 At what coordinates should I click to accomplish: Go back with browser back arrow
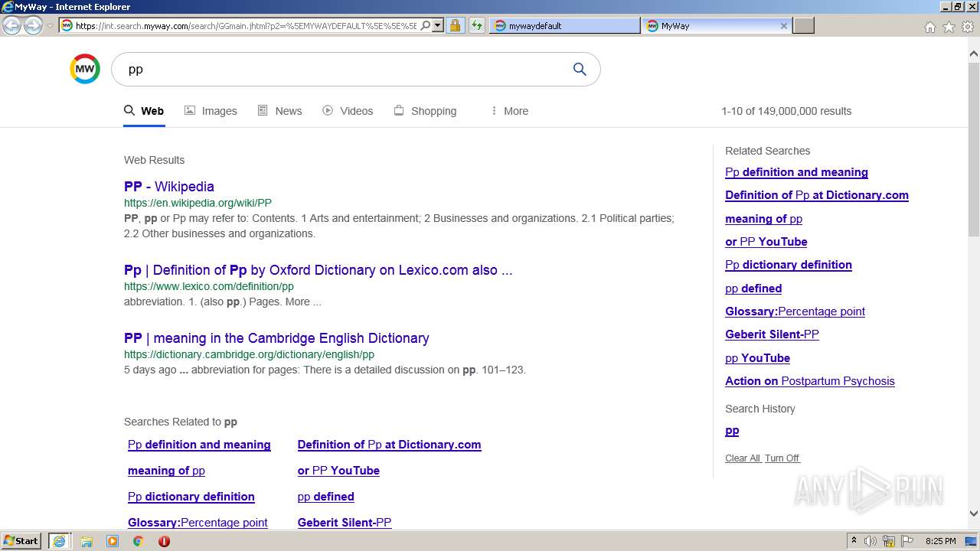tap(11, 25)
